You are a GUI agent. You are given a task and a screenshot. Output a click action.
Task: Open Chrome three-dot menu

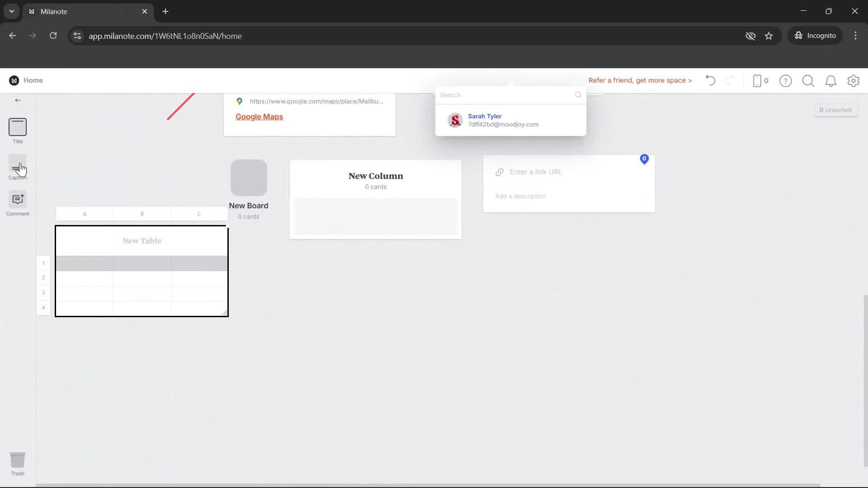click(x=855, y=36)
